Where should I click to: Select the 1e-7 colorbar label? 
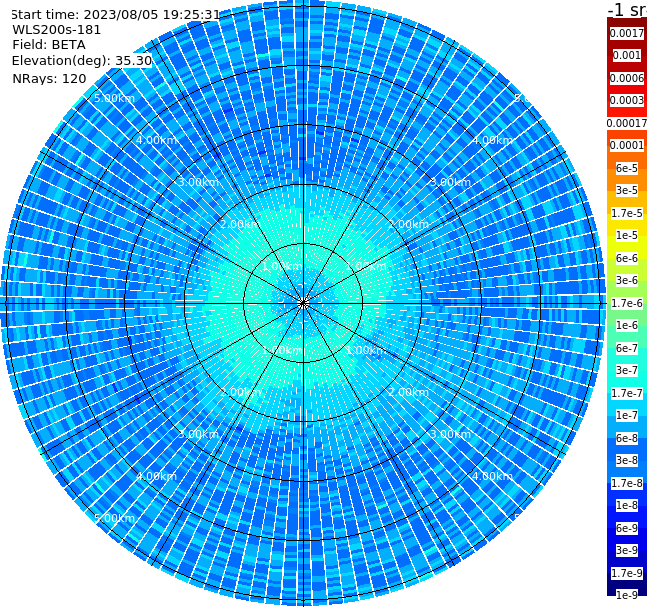coord(627,416)
